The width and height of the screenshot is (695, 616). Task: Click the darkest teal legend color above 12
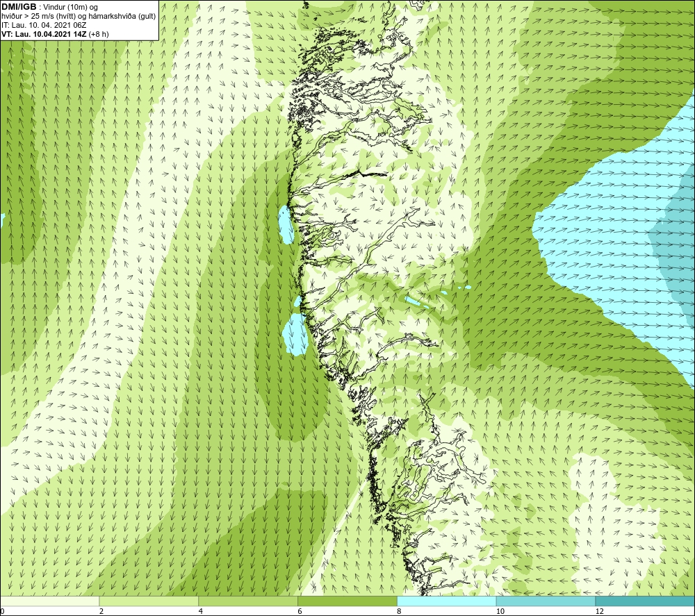[646, 601]
